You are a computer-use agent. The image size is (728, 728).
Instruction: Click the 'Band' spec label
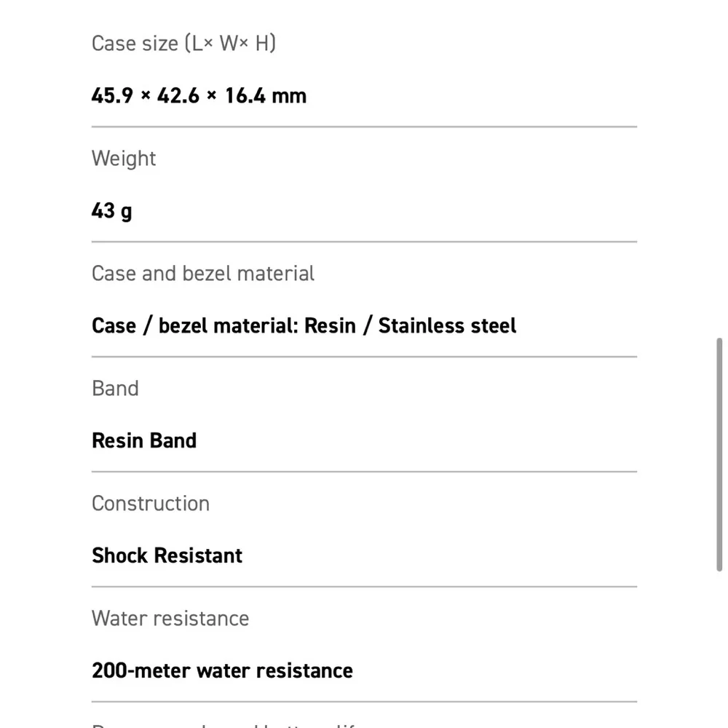(x=115, y=389)
